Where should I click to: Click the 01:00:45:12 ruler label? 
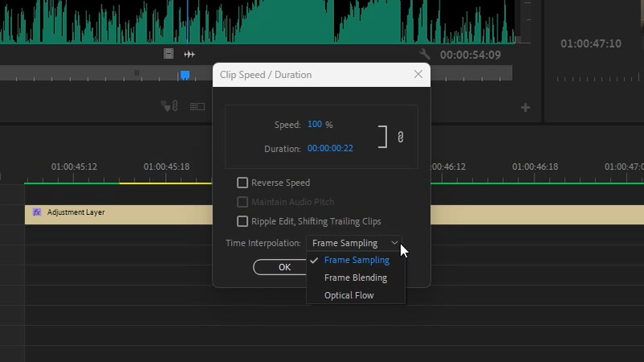[74, 167]
